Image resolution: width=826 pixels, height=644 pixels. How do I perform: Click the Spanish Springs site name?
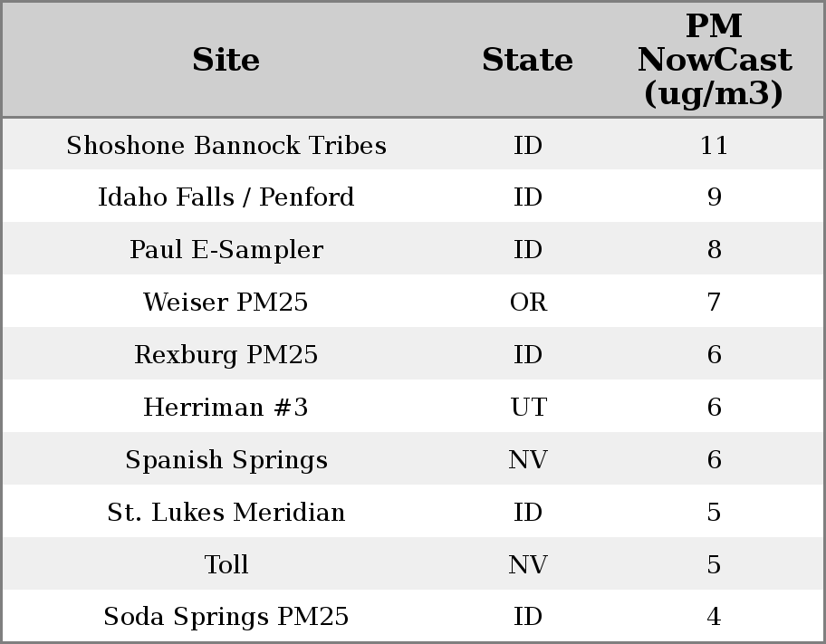[x=226, y=460]
